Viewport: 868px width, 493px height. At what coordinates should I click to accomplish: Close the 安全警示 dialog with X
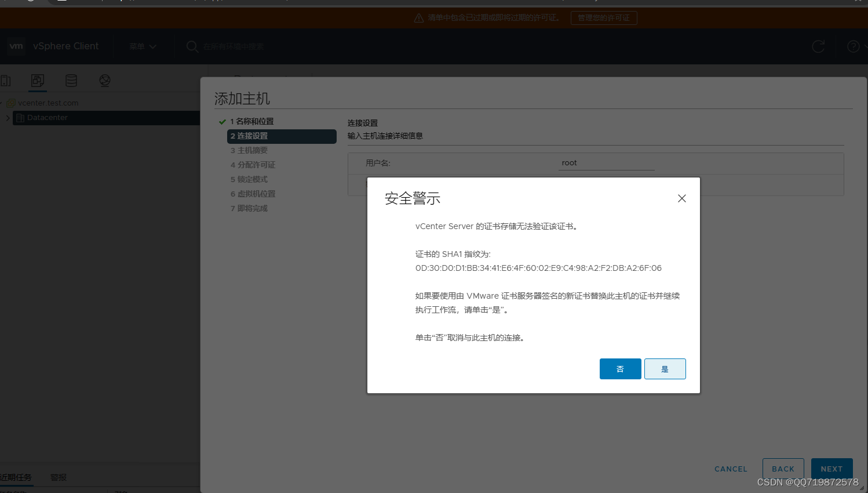click(x=682, y=198)
